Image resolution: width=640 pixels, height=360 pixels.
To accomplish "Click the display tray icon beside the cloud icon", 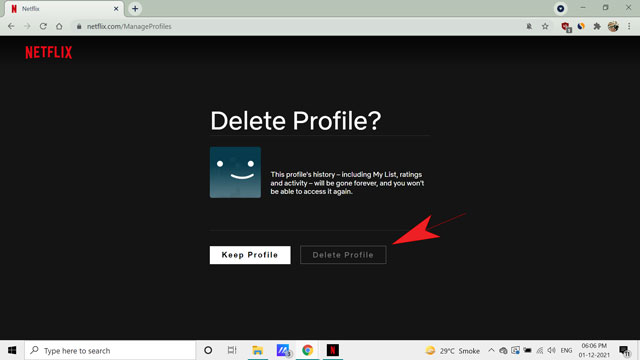I will coord(516,351).
